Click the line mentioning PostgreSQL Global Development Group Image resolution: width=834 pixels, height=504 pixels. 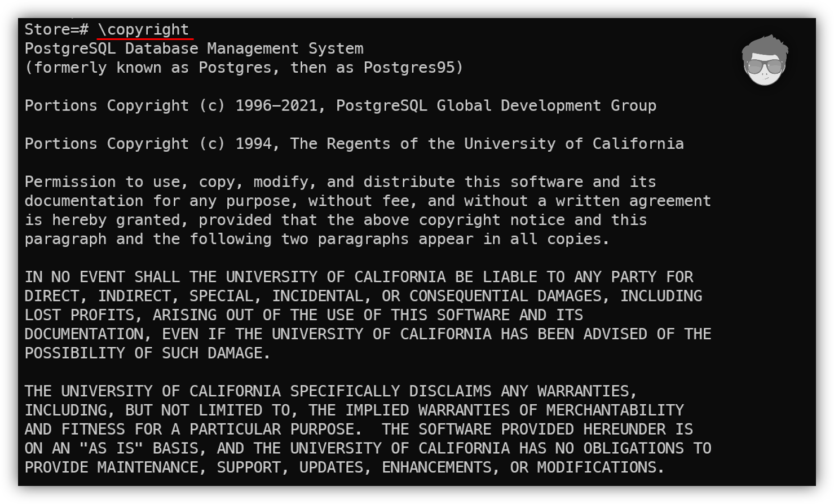tap(341, 106)
